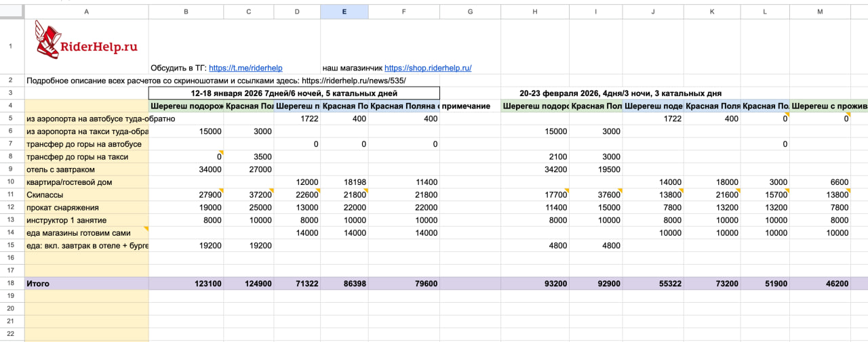Select the отель с завтраком label cell
This screenshot has width=868, height=342.
(x=86, y=169)
